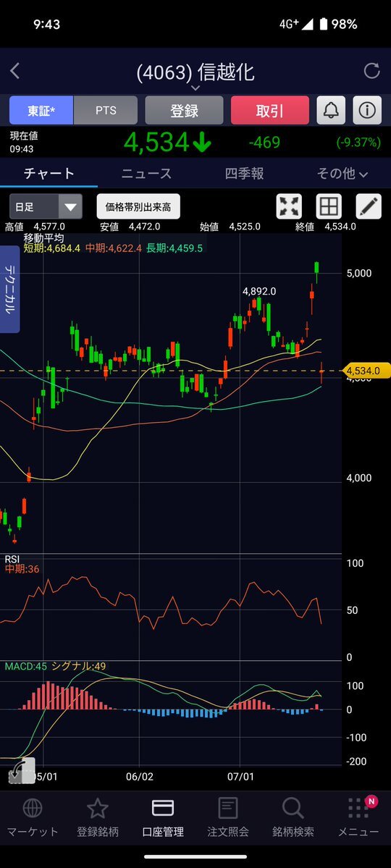This screenshot has width=391, height=868.
Task: Switch to the ニュース tab
Action: tap(147, 174)
